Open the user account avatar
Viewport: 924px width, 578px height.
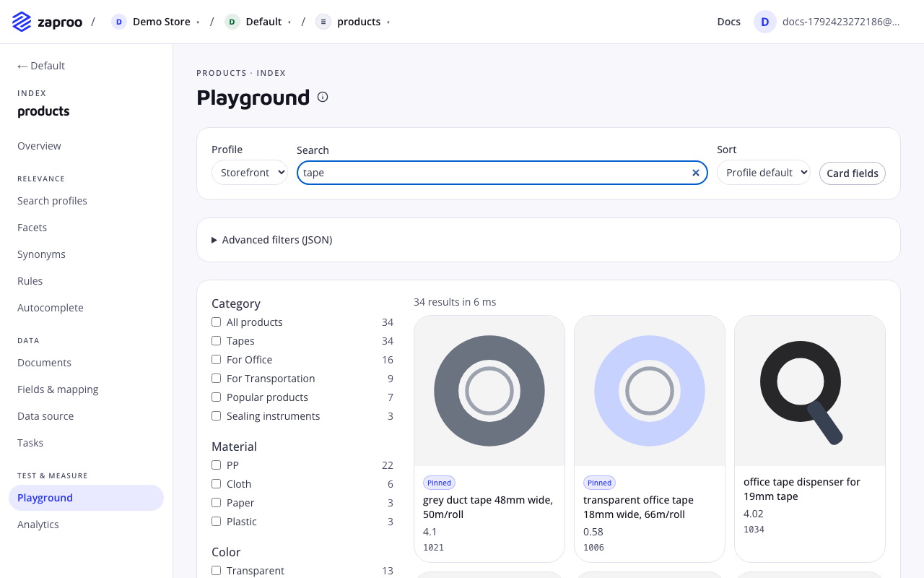(x=765, y=22)
